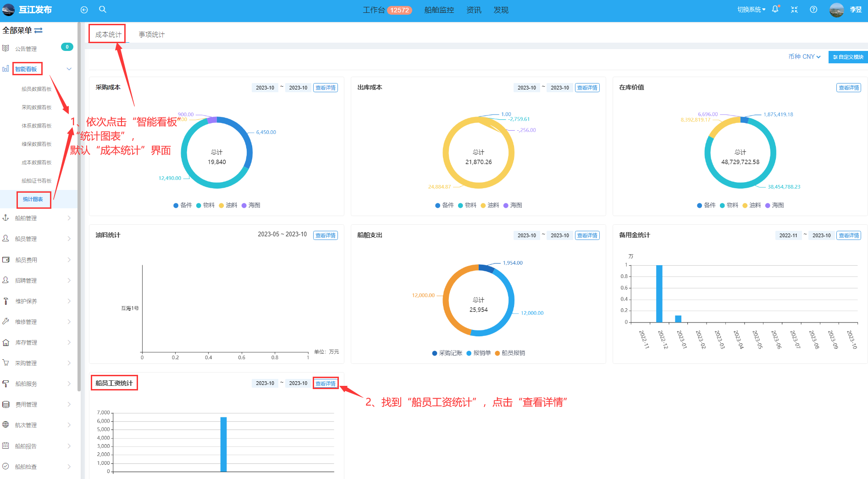
Task: Open 资讯 in top navigation
Action: tap(474, 10)
